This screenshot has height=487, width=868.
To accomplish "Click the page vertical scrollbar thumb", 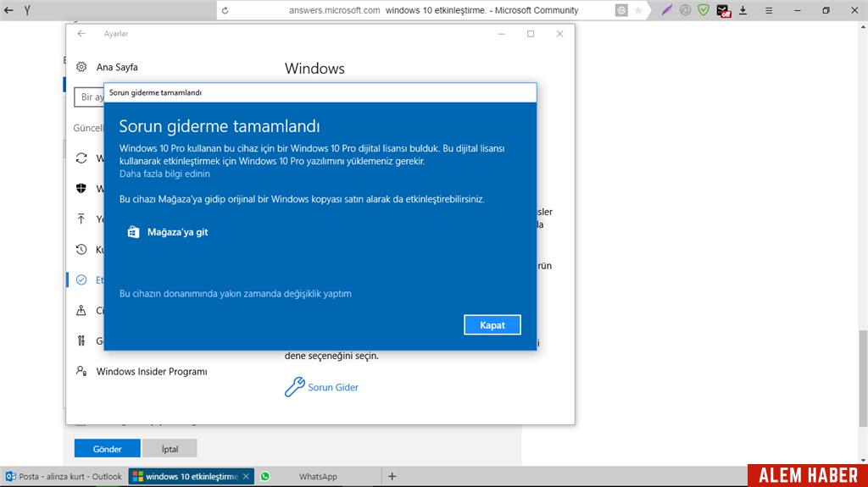I will coord(863,379).
